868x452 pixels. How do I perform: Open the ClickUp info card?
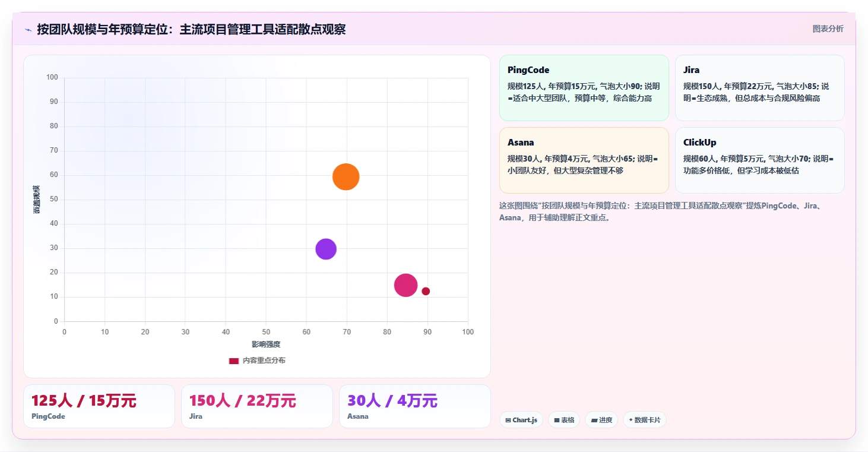click(759, 160)
